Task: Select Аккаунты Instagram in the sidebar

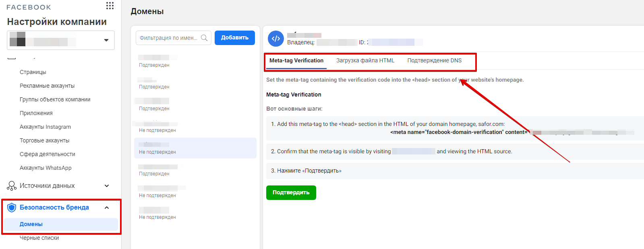Action: pyautogui.click(x=45, y=127)
